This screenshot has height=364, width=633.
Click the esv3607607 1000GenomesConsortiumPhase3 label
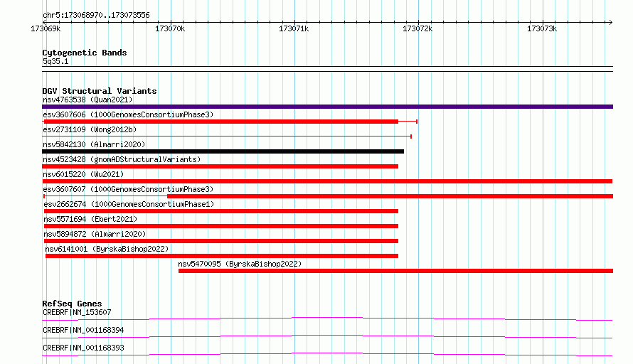pos(128,189)
